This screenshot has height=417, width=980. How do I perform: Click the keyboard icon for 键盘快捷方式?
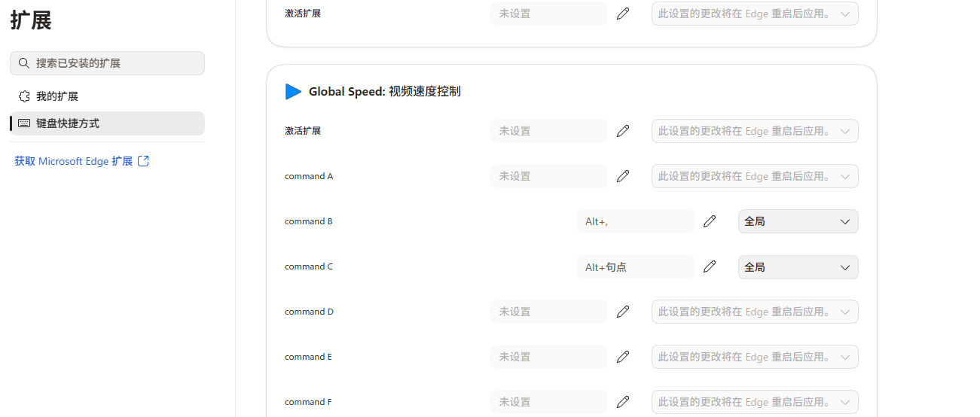pos(24,123)
